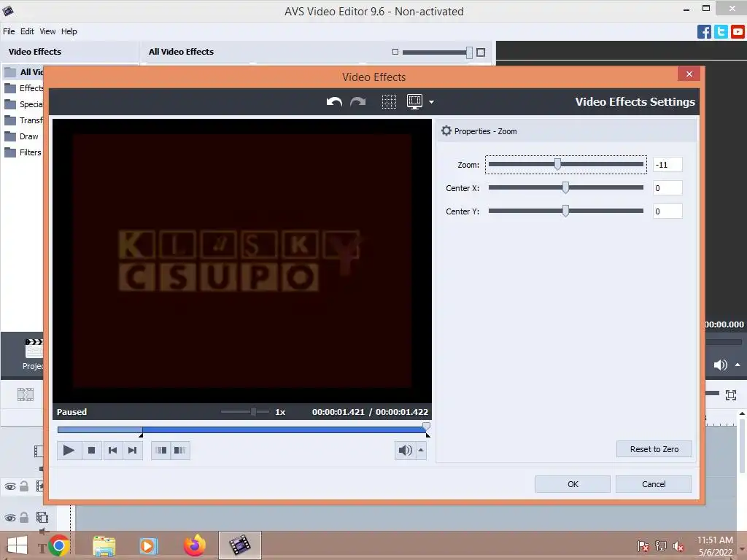Click the small thumbnails icon
The image size is (747, 560).
(395, 52)
